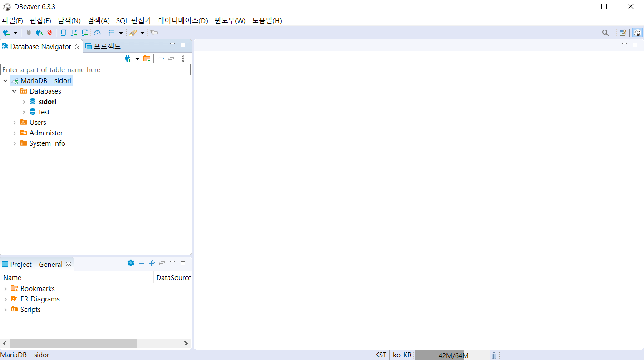Click the transaction mode list icon

(x=111, y=33)
